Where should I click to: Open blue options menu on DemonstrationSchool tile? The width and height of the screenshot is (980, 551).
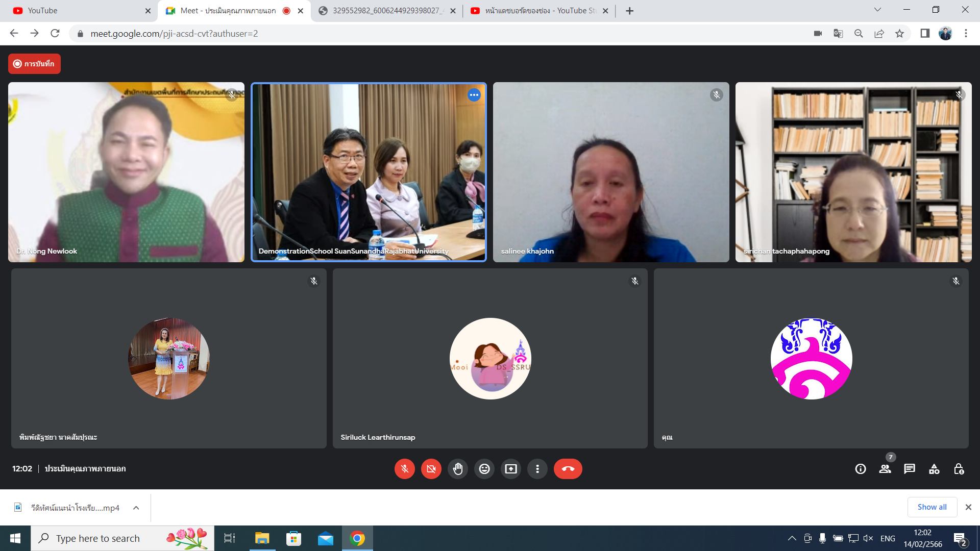tap(474, 95)
